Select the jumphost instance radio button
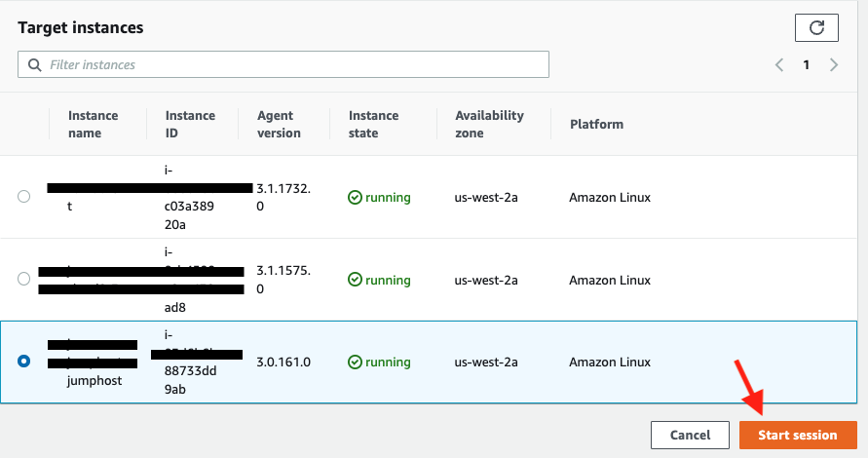 tap(24, 362)
